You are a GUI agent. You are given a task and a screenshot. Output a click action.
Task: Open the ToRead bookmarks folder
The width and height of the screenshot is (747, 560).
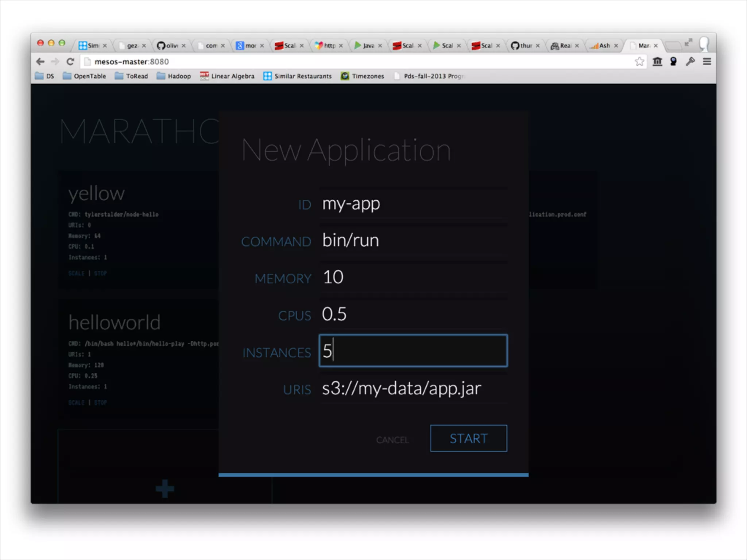pyautogui.click(x=132, y=76)
